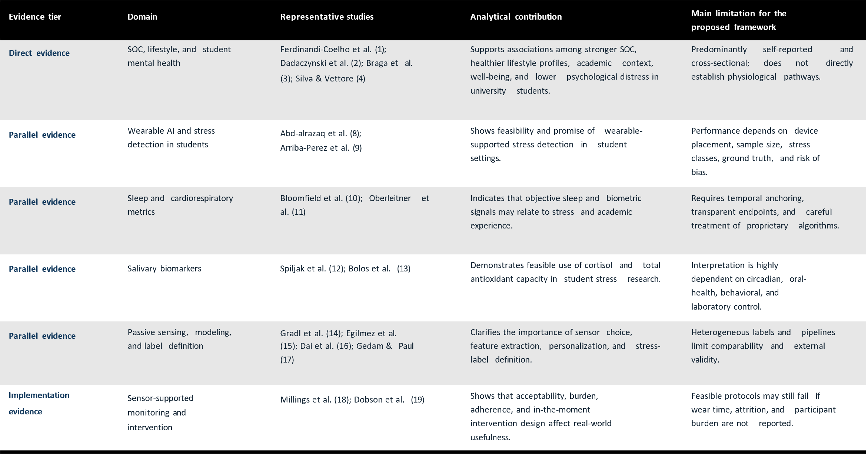
Task: Click Parallel evidence beside Salivary biomarkers
Action: 42,269
